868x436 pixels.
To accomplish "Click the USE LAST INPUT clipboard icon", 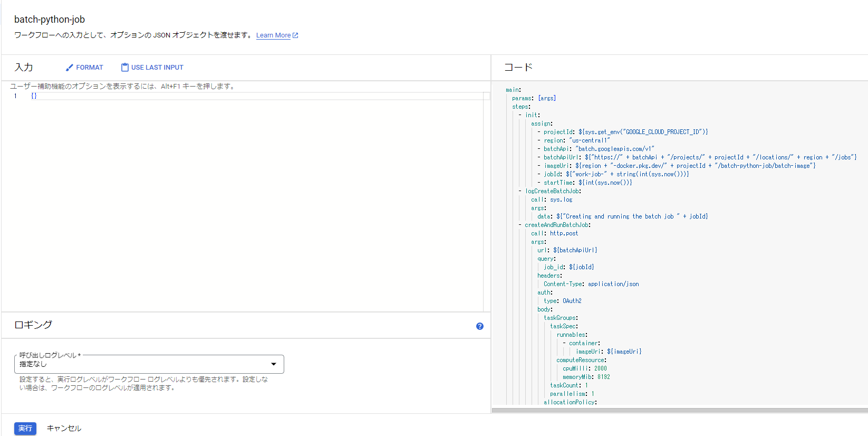I will tap(125, 68).
